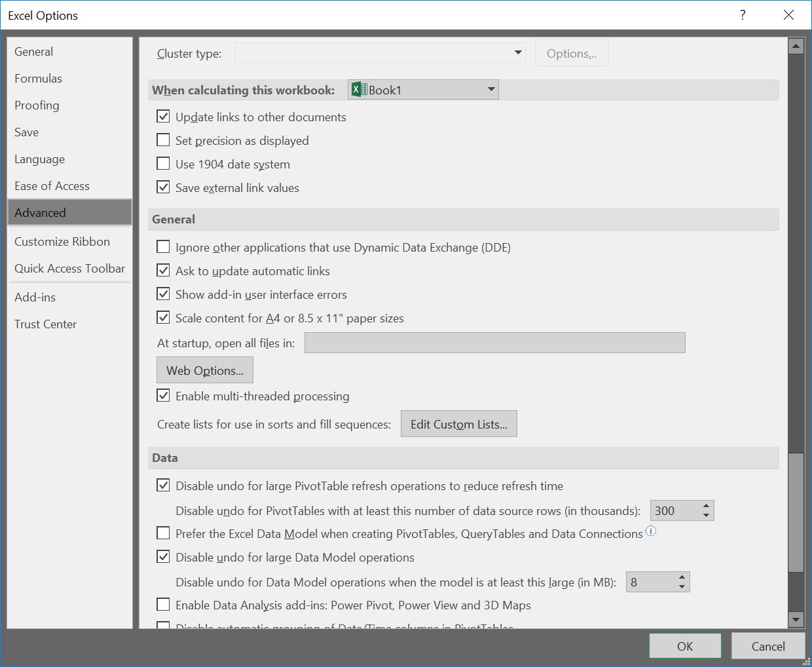
Task: Decrease Data Model size limit with stepper down arrow
Action: [682, 586]
